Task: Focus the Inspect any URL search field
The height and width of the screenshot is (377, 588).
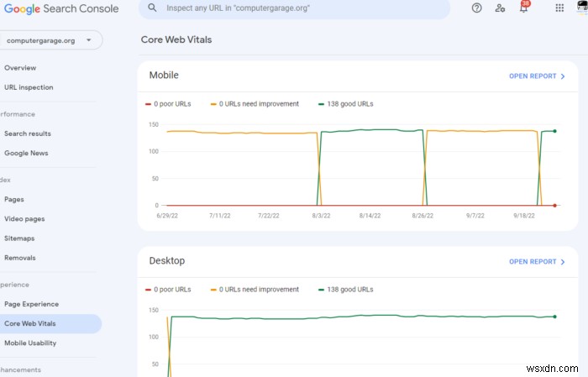Action: click(x=294, y=8)
